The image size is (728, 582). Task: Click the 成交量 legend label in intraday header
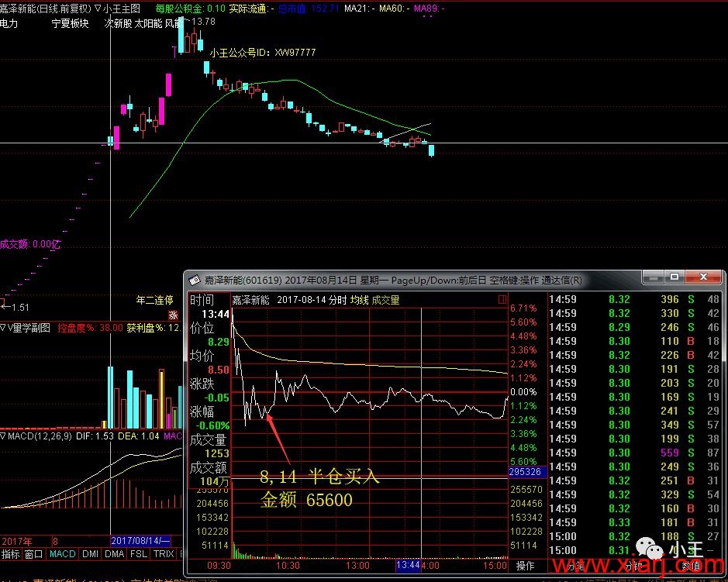click(x=385, y=300)
